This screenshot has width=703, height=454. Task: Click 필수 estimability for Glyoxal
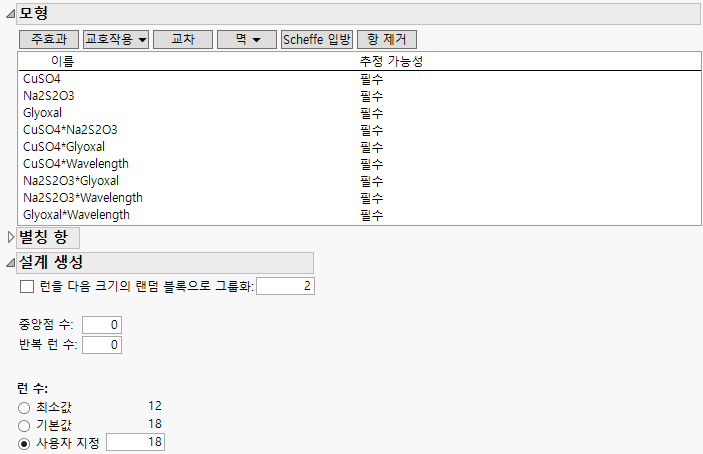[x=372, y=113]
